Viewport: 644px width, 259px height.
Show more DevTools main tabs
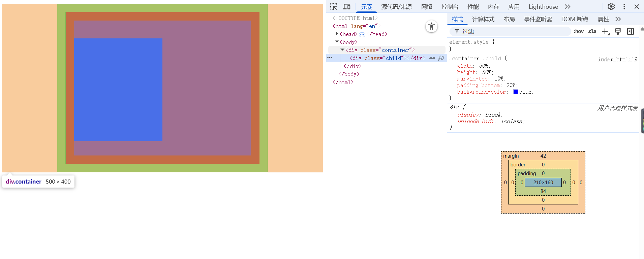[568, 6]
